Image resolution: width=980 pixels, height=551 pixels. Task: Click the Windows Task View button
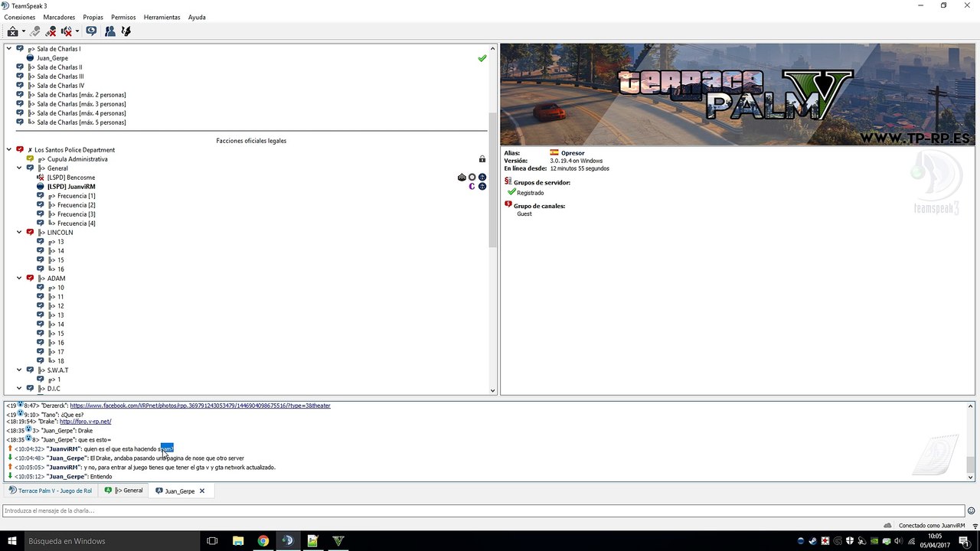tap(212, 541)
